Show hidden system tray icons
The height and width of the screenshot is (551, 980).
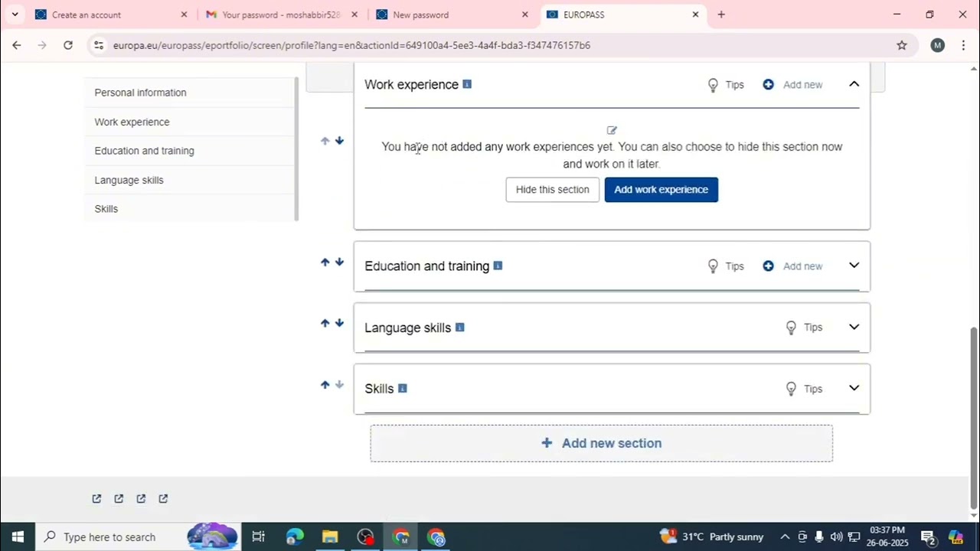(x=785, y=536)
